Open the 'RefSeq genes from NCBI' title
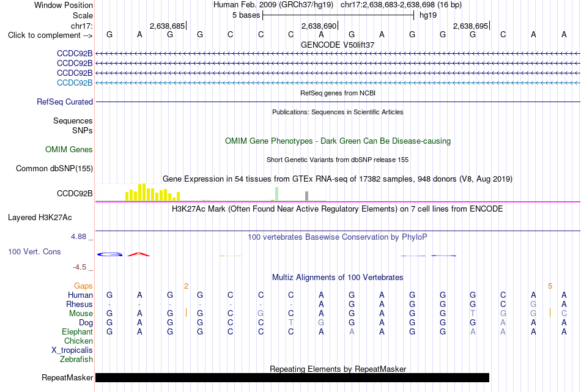581x392 pixels. 338,93
